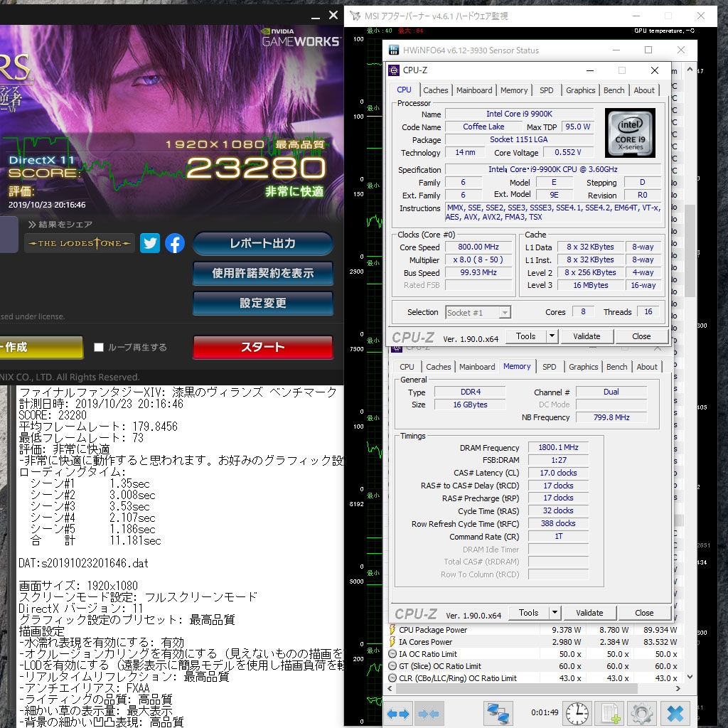Click Close button in Memory CPU-Z window
This screenshot has width=728, height=728.
pyautogui.click(x=644, y=612)
